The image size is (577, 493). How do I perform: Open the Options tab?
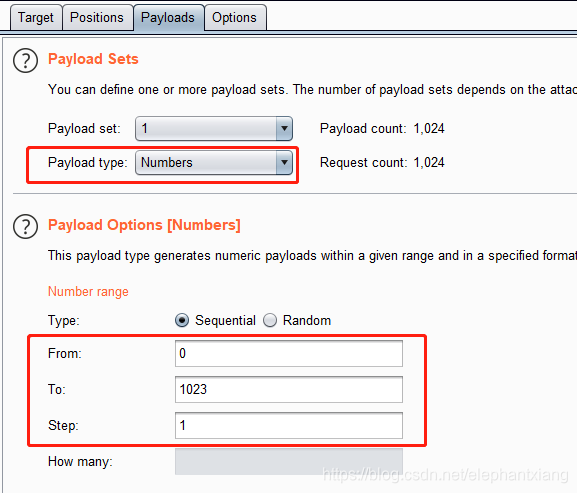click(234, 17)
